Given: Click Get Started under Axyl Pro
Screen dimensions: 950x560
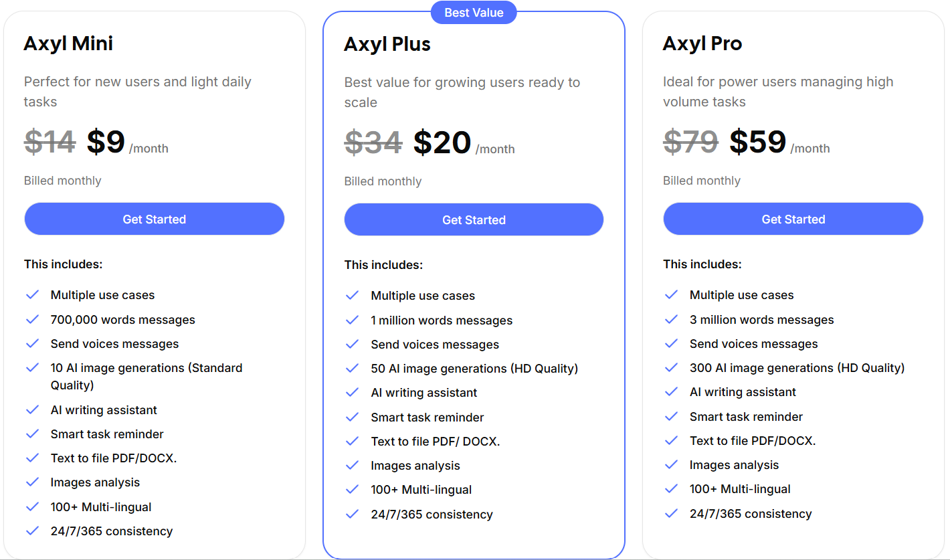Looking at the screenshot, I should click(x=793, y=219).
